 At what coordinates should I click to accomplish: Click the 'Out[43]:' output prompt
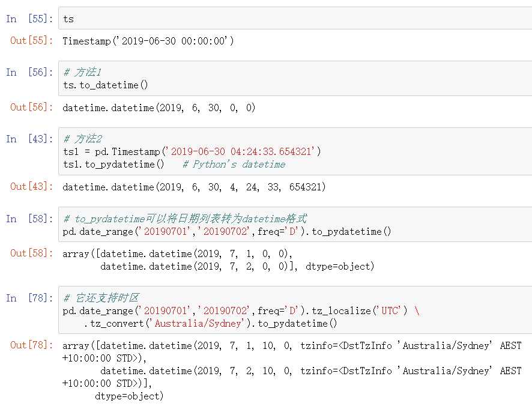pos(32,186)
